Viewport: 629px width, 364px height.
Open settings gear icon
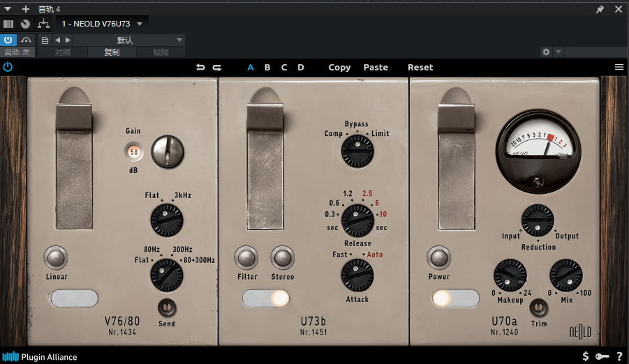click(x=546, y=52)
